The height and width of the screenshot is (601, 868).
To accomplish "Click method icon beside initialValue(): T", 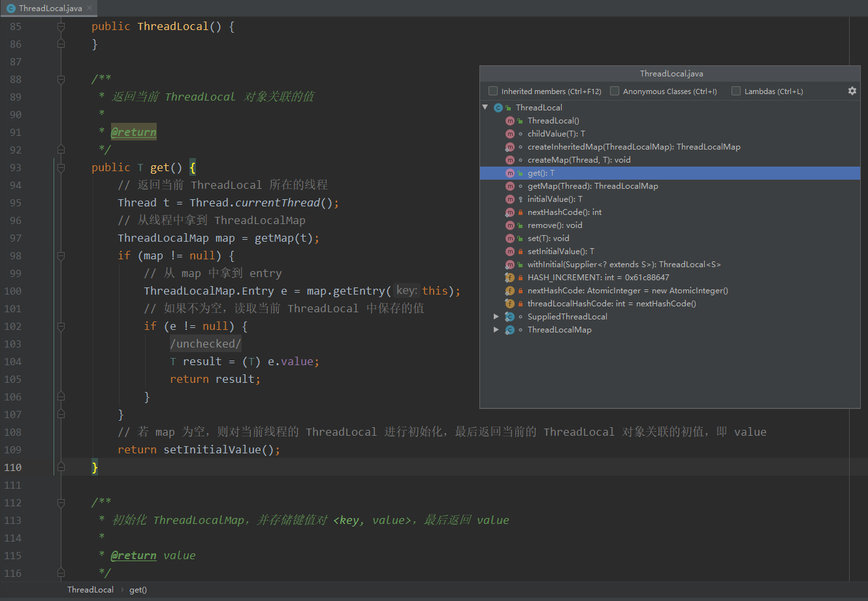I will (510, 199).
